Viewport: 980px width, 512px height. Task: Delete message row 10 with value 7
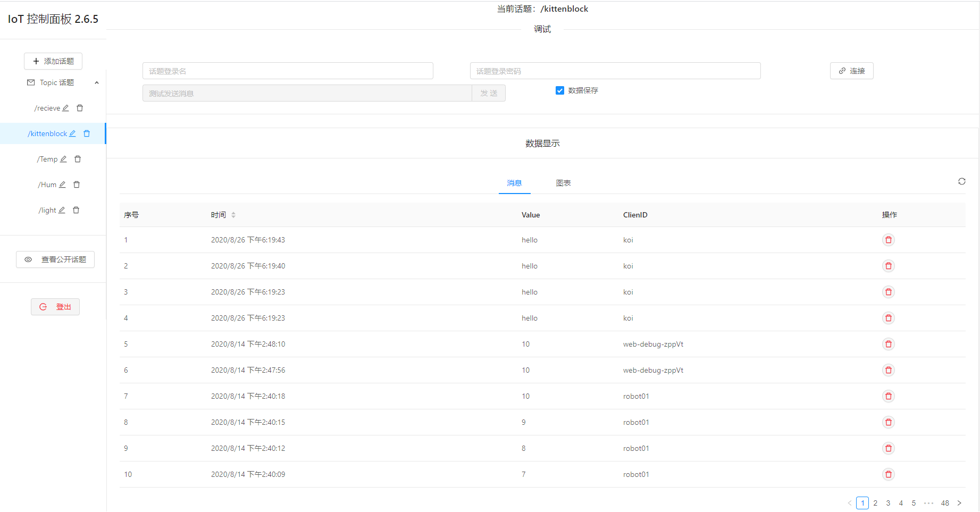pyautogui.click(x=889, y=474)
